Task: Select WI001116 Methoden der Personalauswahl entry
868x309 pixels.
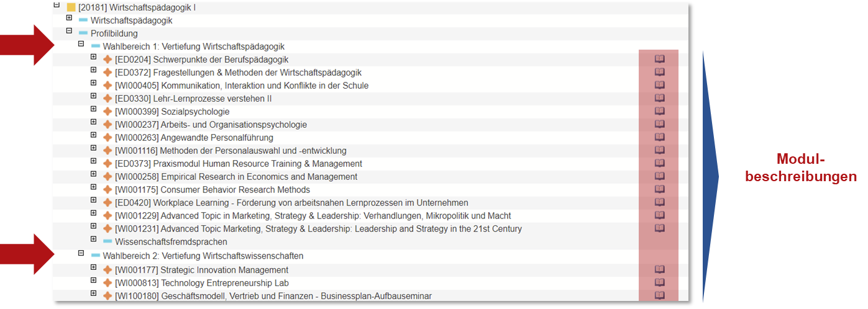Action: pos(231,151)
